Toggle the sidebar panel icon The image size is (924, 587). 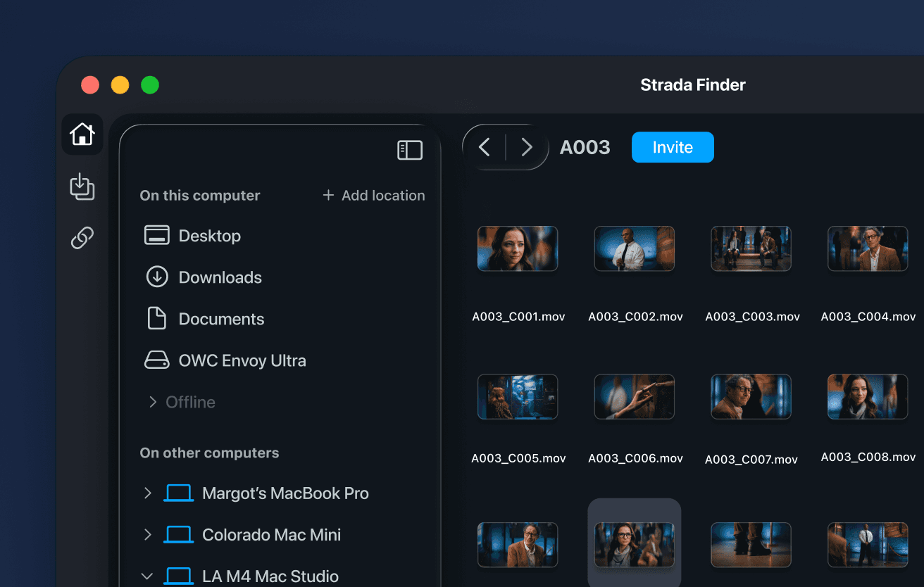pos(410,150)
